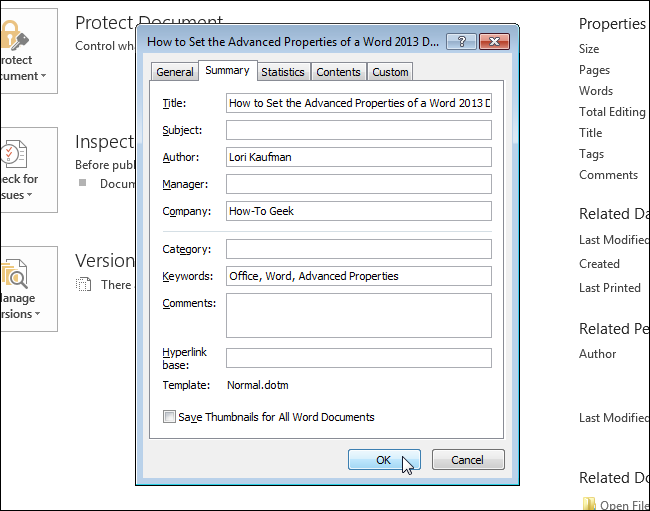Confirm the dialog with OK

(384, 460)
